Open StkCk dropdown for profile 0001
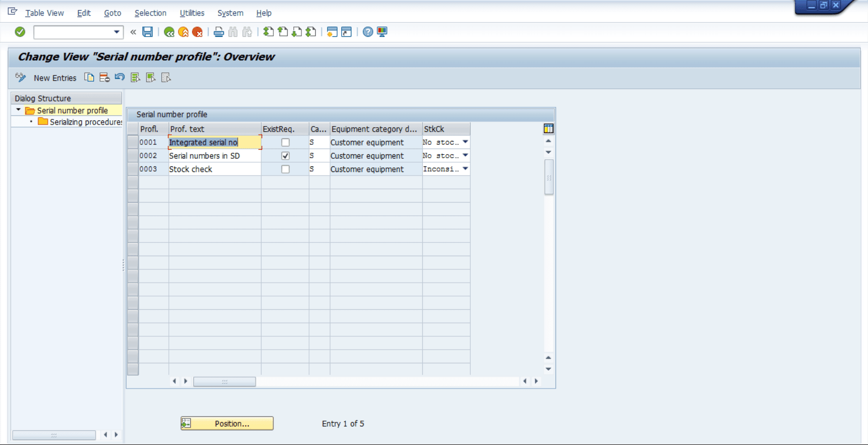 (x=465, y=142)
